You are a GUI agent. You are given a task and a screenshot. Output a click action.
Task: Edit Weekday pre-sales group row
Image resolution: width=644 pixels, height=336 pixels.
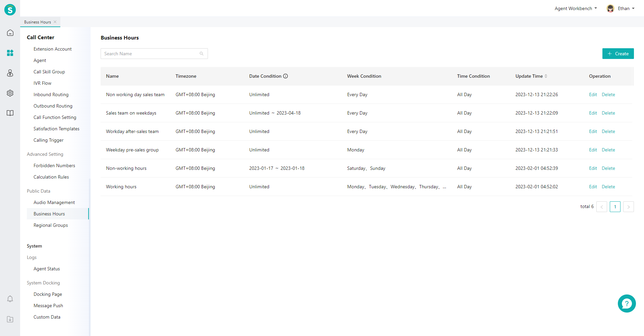click(x=593, y=150)
